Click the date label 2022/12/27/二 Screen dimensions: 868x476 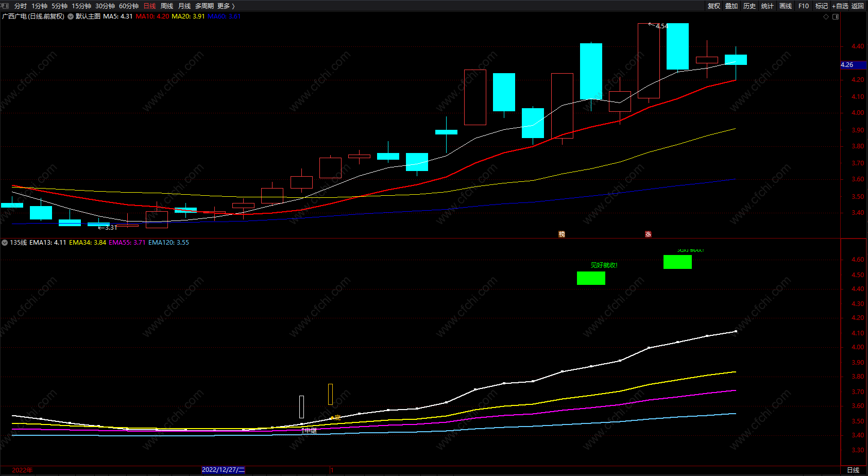click(x=224, y=470)
